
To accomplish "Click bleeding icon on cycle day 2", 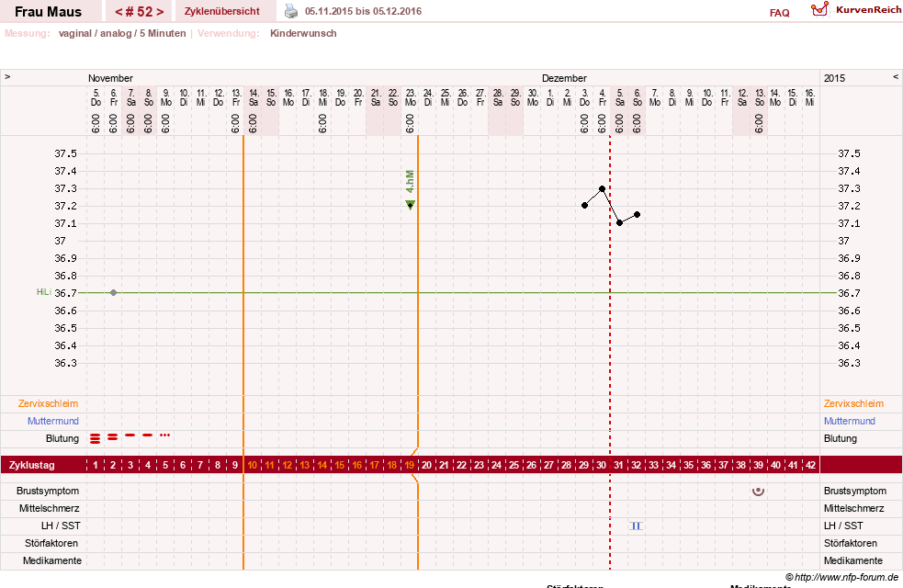I will click(112, 437).
